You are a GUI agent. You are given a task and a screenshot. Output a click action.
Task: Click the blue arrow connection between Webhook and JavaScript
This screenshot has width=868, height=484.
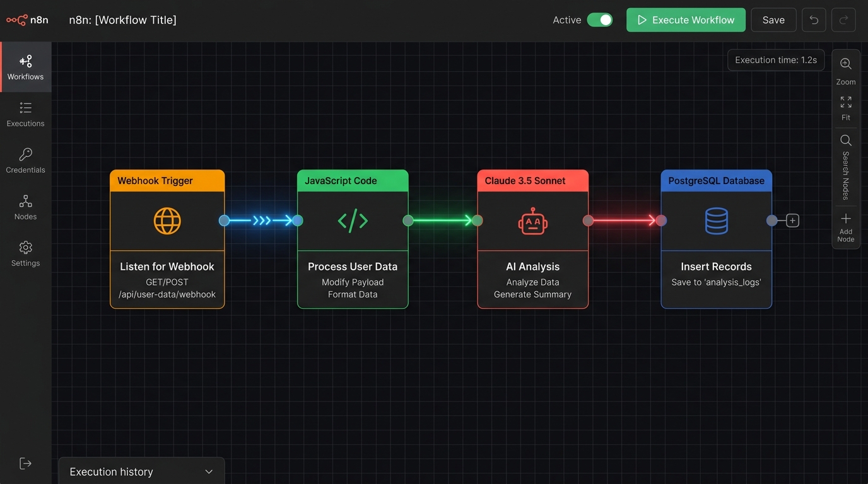coord(261,221)
